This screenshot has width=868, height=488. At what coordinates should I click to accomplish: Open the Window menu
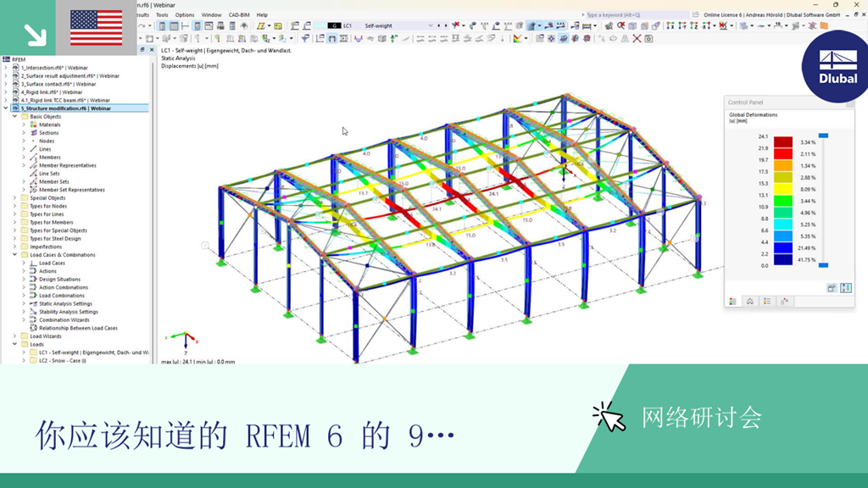point(211,15)
